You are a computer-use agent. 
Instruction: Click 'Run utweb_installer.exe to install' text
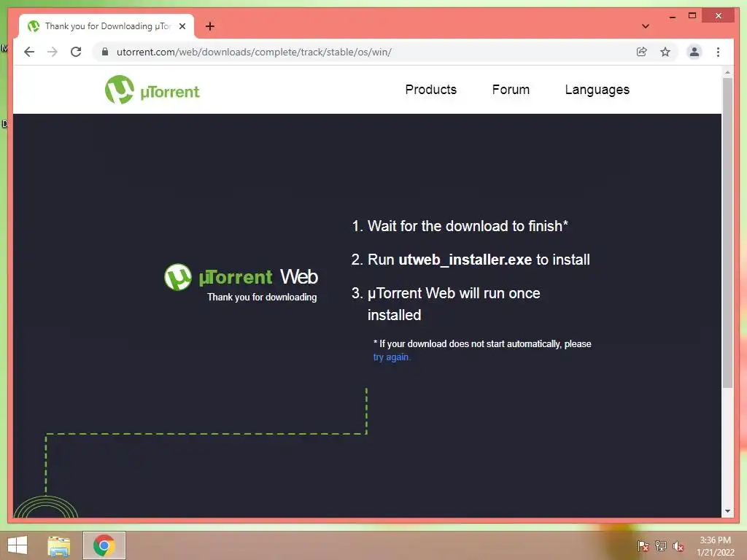point(479,260)
